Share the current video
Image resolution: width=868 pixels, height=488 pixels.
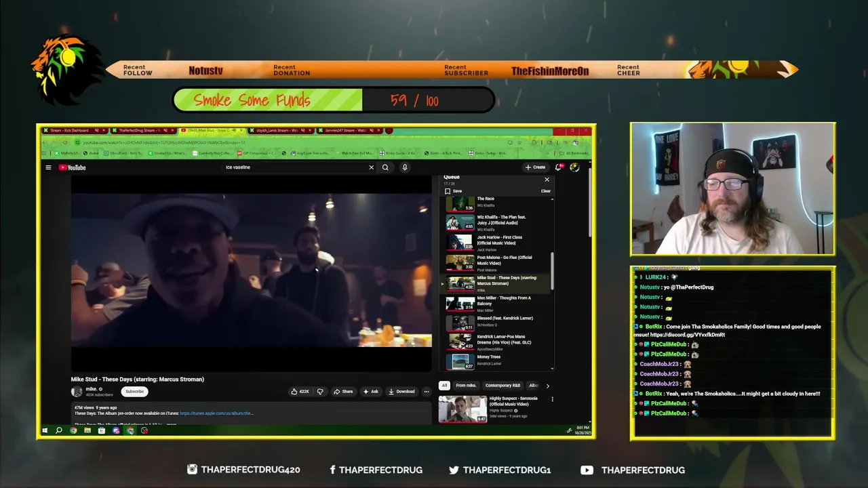pos(343,391)
